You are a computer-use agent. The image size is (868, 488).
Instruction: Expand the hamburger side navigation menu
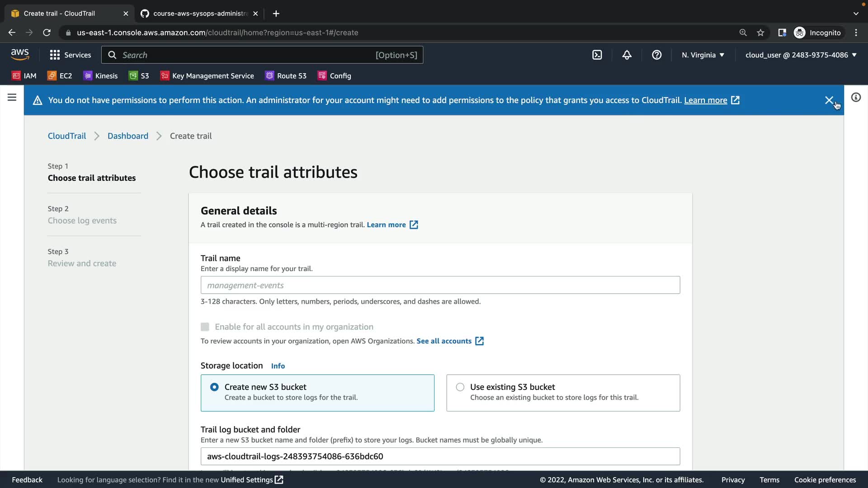click(12, 98)
